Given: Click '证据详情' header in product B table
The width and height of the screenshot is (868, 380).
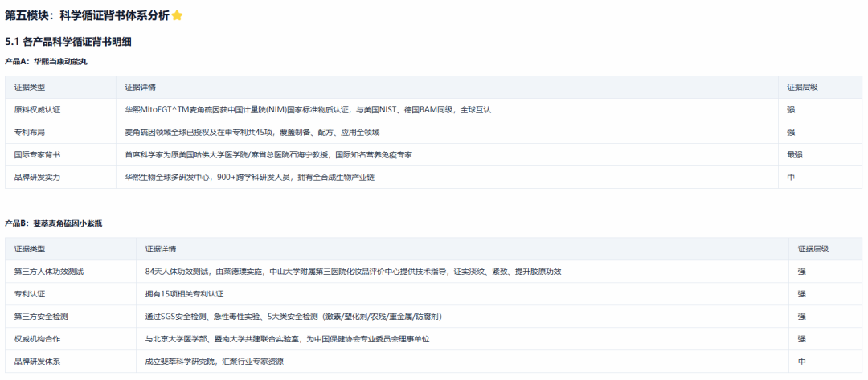Looking at the screenshot, I should click(161, 249).
